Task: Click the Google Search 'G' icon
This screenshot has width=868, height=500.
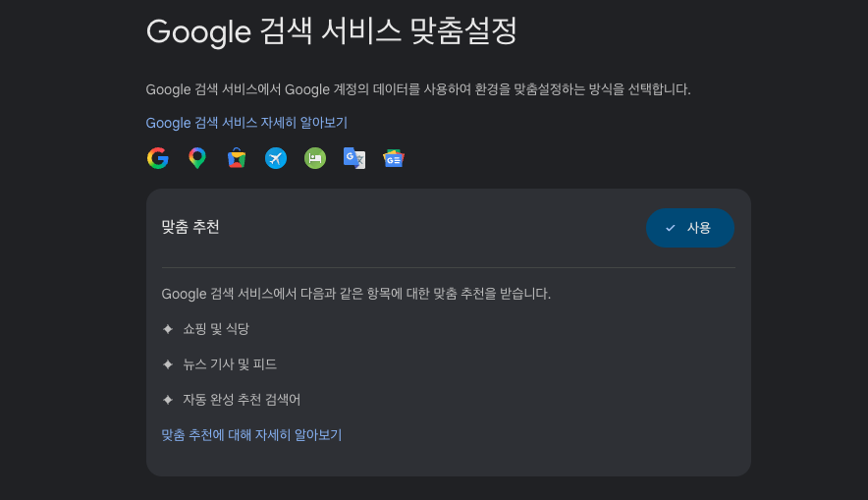Action: click(x=158, y=158)
